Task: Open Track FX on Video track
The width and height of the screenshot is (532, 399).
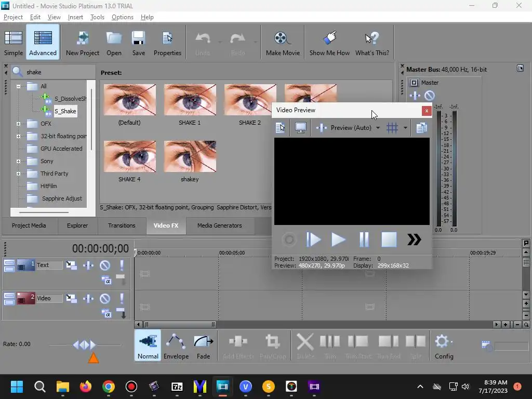Action: [88, 298]
